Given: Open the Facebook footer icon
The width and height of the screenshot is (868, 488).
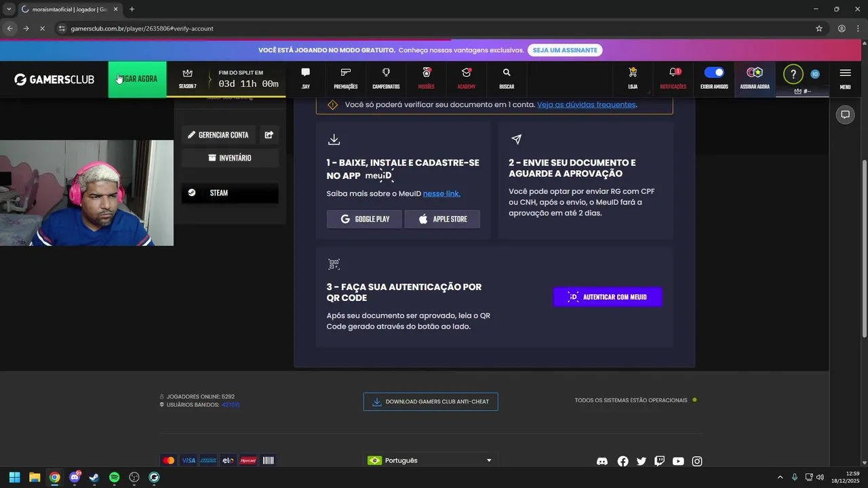Looking at the screenshot, I should (623, 462).
